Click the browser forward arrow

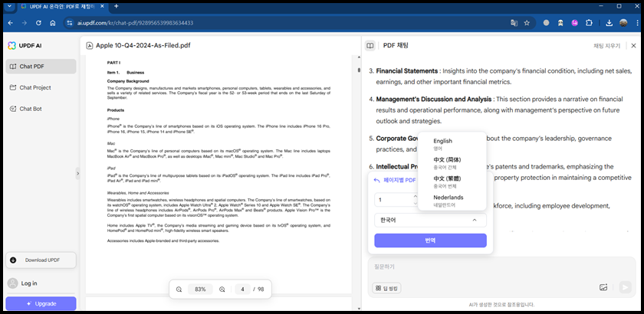point(25,23)
